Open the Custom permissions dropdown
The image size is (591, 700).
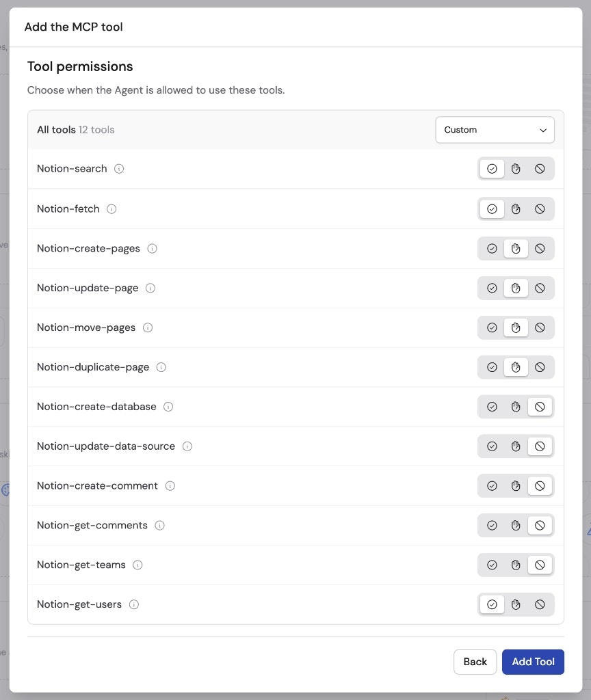coord(495,129)
